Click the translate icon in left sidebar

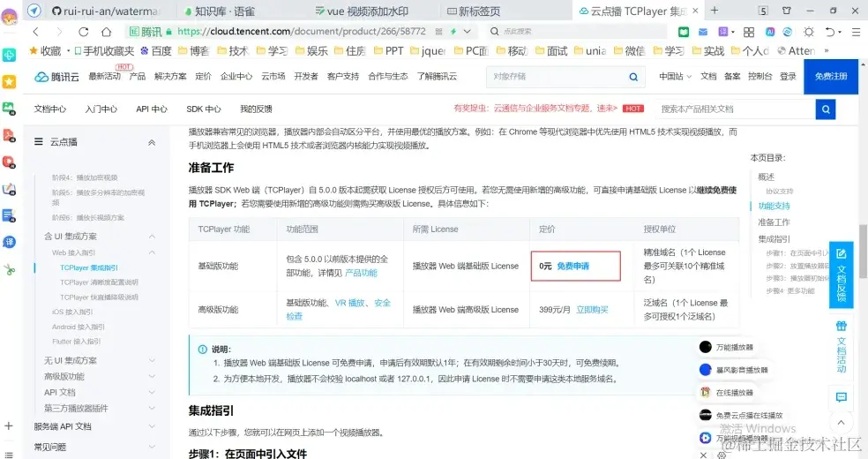tap(10, 242)
